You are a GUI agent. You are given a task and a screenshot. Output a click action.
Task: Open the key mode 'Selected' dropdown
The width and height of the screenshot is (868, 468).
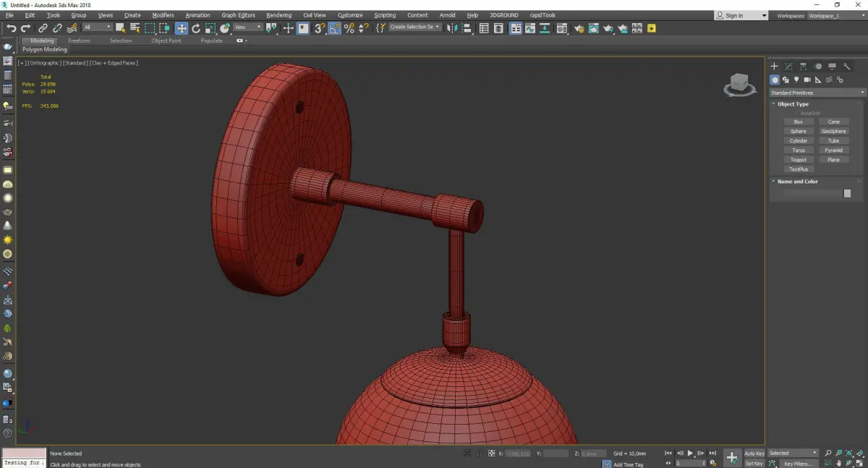tap(792, 453)
